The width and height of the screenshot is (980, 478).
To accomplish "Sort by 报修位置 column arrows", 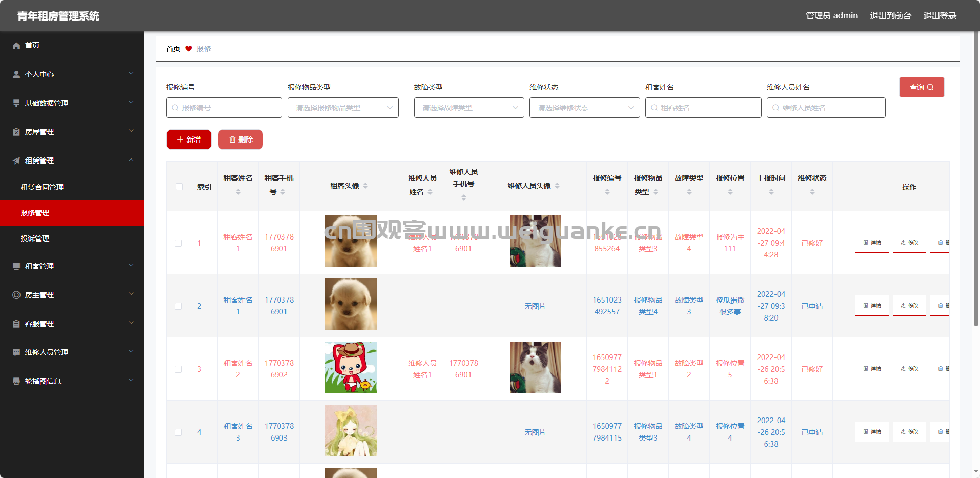I will coord(730,192).
